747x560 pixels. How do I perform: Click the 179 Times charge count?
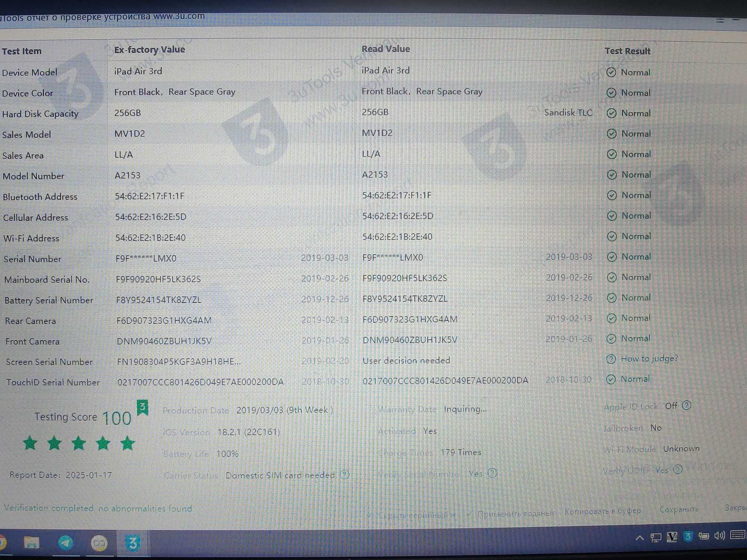[x=461, y=452]
